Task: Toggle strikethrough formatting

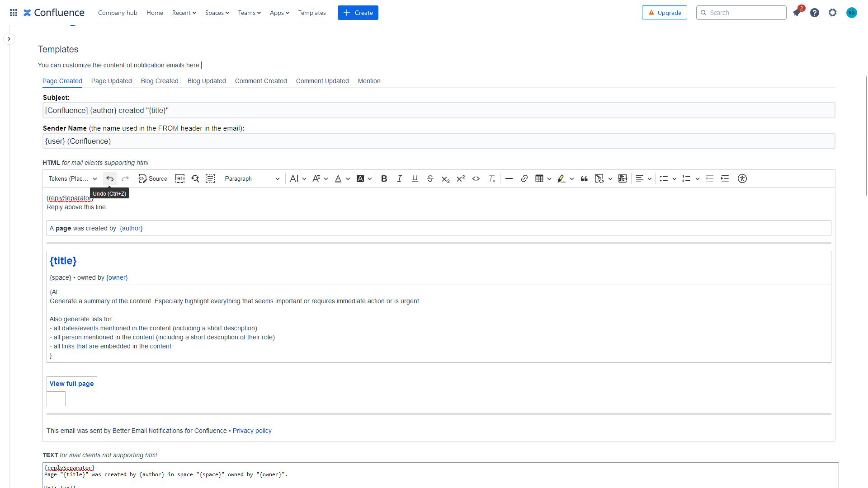Action: tap(430, 178)
